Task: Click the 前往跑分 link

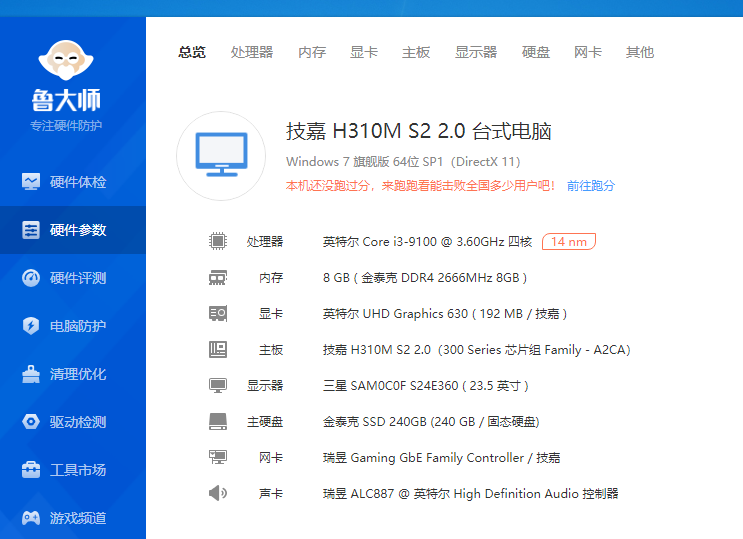Action: (x=591, y=185)
